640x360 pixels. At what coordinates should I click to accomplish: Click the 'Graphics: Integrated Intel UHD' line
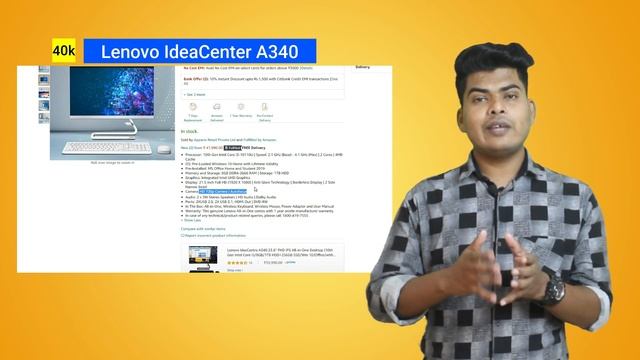218,178
